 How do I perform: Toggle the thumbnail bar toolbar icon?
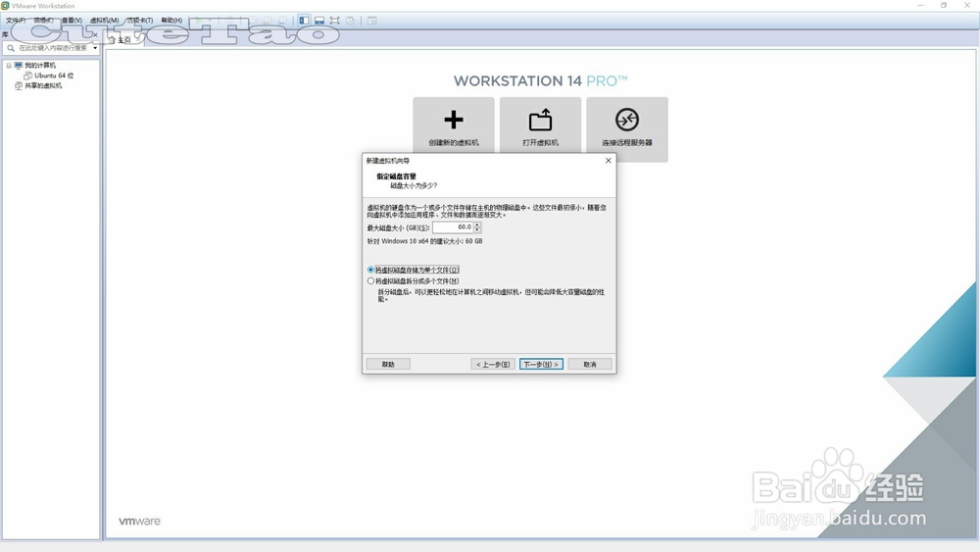319,21
